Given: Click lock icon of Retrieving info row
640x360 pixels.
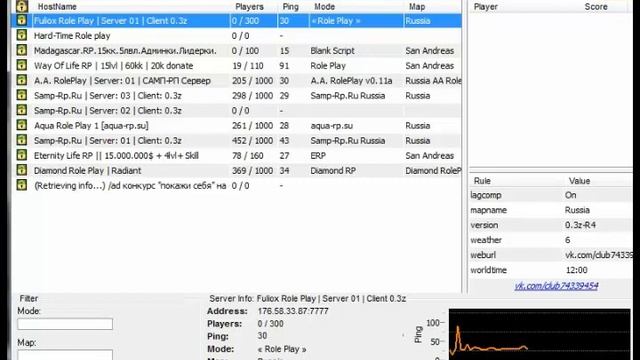Looking at the screenshot, I should 22,185.
